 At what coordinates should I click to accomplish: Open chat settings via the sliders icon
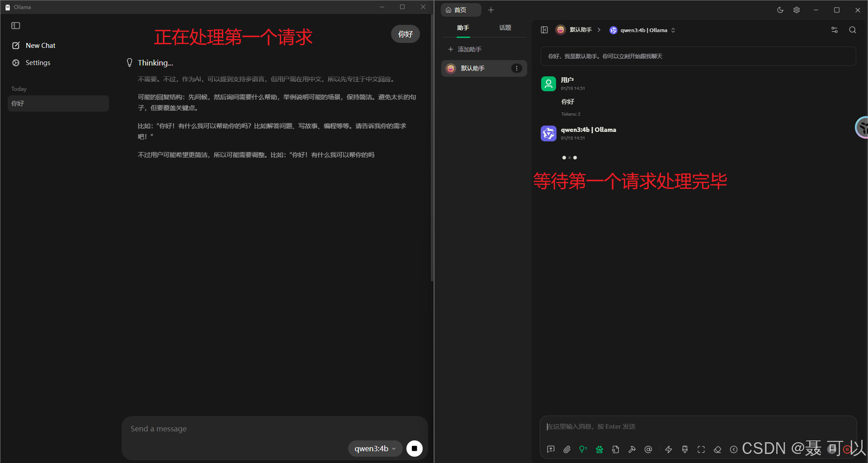(x=835, y=30)
